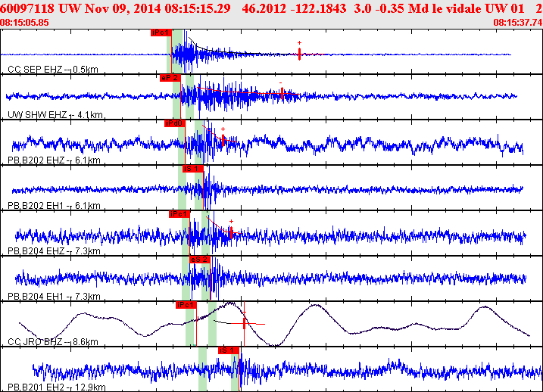This screenshot has width=543, height=392.
Task: Select the eP 2 pick flag on UW SHW trace
Action: coord(170,78)
